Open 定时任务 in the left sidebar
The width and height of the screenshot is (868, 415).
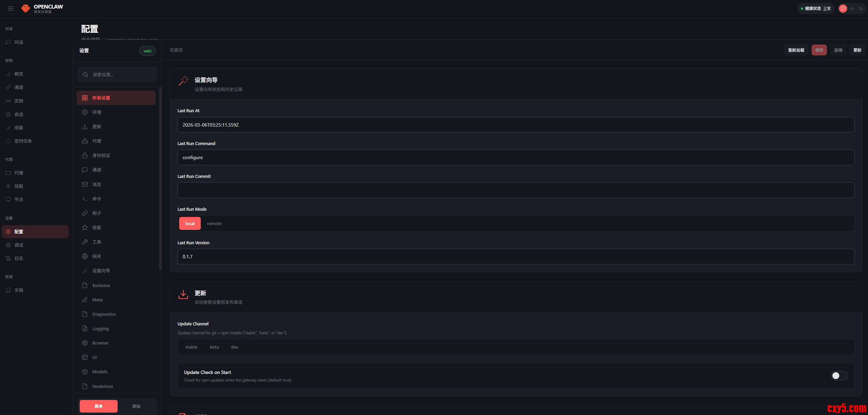pyautogui.click(x=23, y=141)
